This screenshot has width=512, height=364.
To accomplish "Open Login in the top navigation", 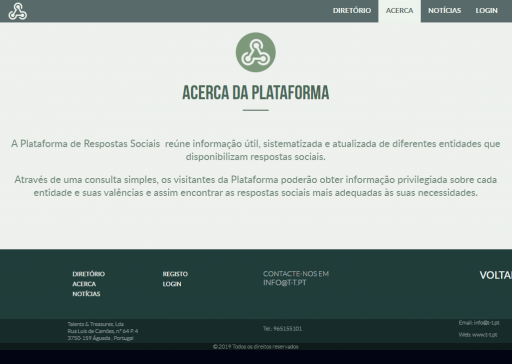I will [x=486, y=11].
